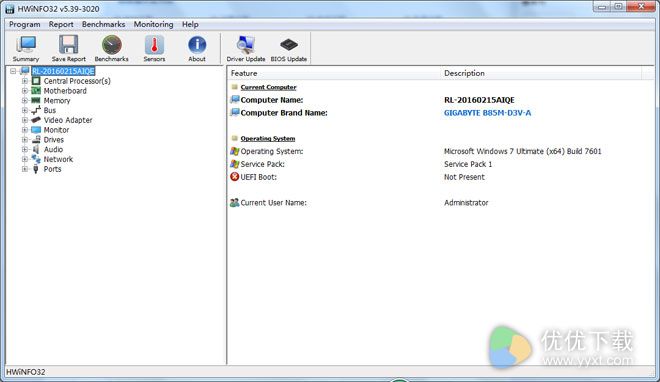Click the Current Computer section heading
Screen dimensions: 660x382
pos(269,87)
